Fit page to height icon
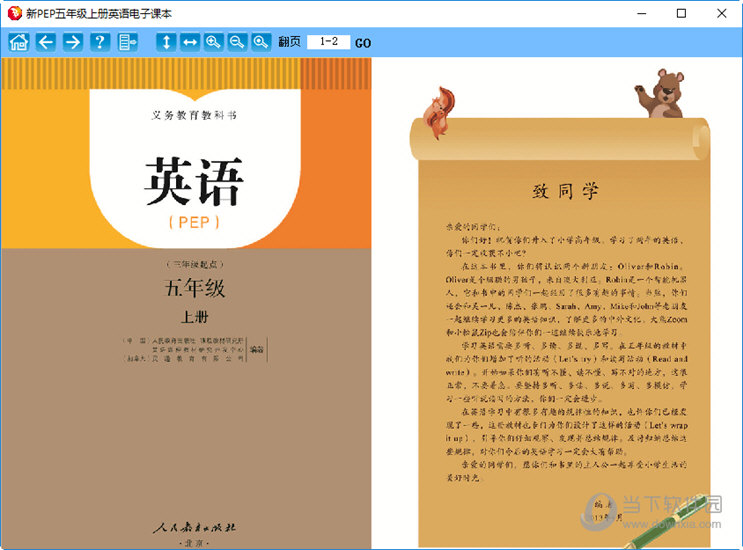The width and height of the screenshot is (743, 550). (166, 42)
